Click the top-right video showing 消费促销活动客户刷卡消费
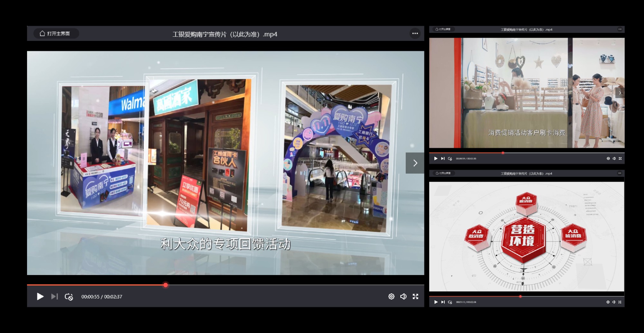 [527, 93]
